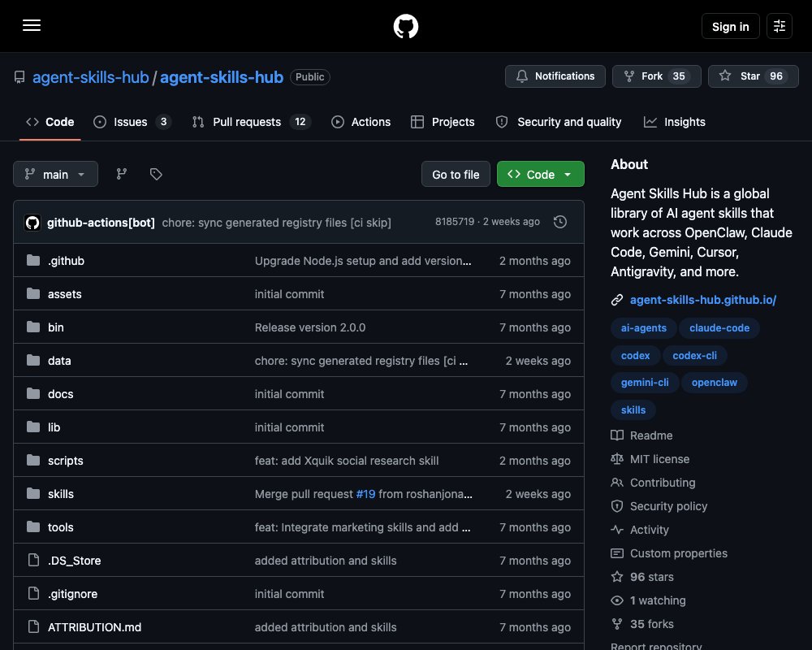Image resolution: width=812 pixels, height=650 pixels.
Task: Open the tools folder
Action: 61,526
